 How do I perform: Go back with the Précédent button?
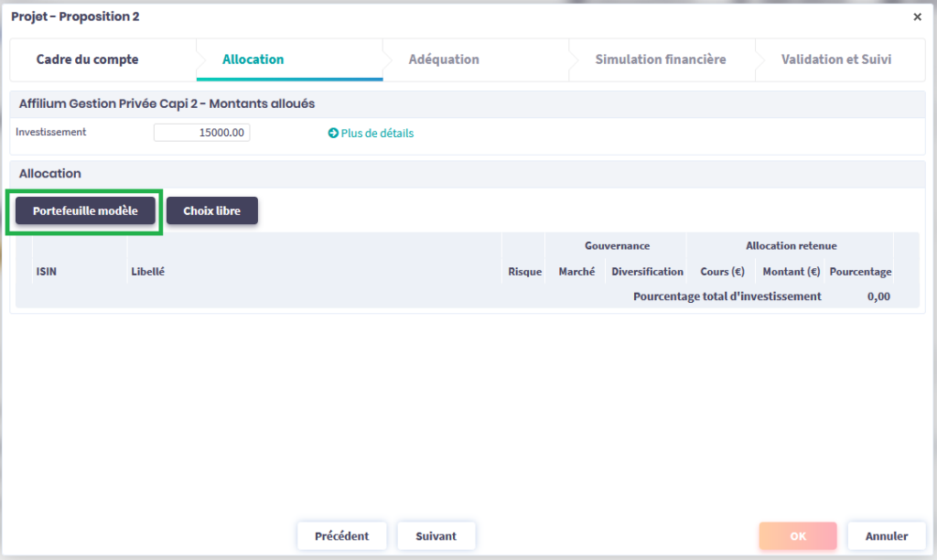(341, 536)
